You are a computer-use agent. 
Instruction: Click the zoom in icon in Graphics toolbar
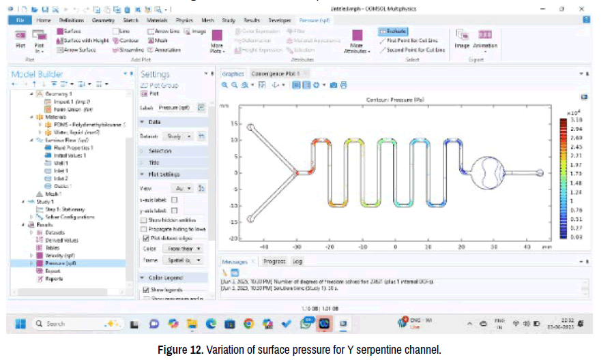224,85
